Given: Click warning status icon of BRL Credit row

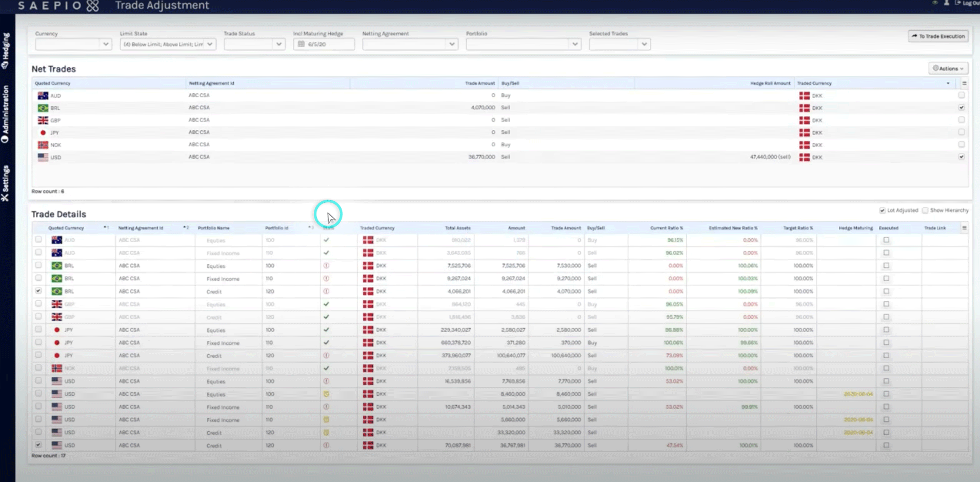Looking at the screenshot, I should [x=326, y=291].
